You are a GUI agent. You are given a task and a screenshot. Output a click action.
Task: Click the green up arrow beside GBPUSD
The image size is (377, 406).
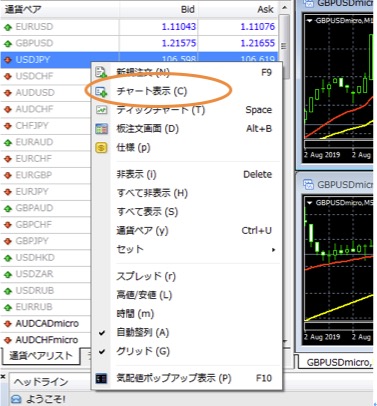(8, 44)
